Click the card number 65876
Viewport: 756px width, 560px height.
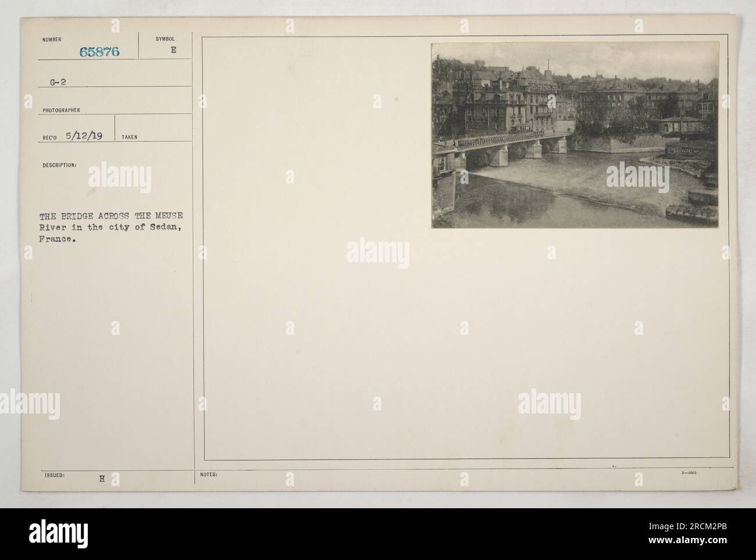click(99, 52)
